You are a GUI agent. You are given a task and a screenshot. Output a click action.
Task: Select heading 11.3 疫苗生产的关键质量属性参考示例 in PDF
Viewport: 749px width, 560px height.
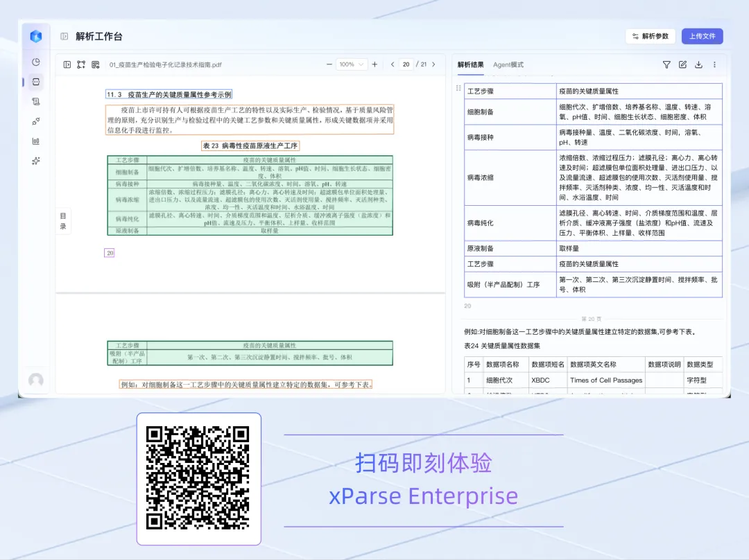click(x=169, y=94)
